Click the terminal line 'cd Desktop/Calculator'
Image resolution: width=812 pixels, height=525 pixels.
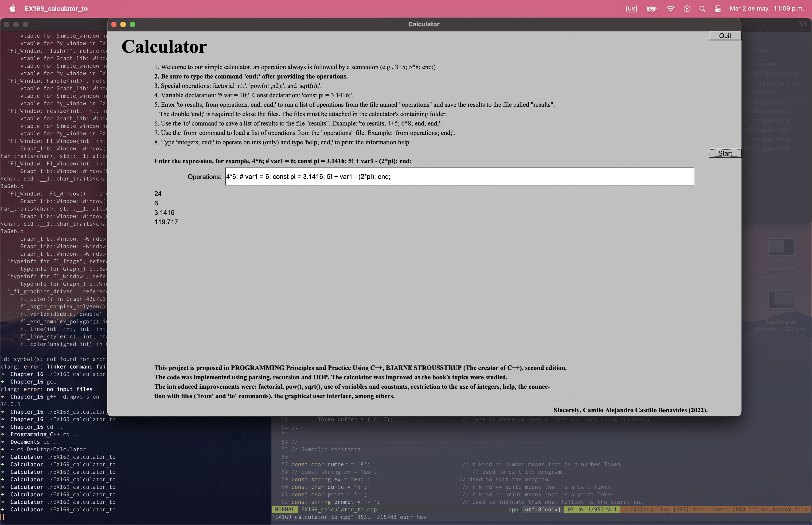click(51, 449)
